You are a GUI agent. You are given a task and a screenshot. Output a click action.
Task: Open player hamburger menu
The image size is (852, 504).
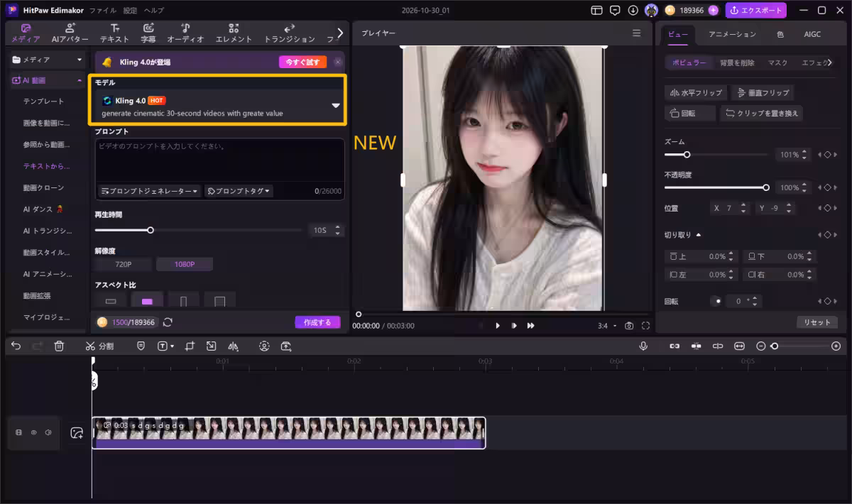(637, 33)
